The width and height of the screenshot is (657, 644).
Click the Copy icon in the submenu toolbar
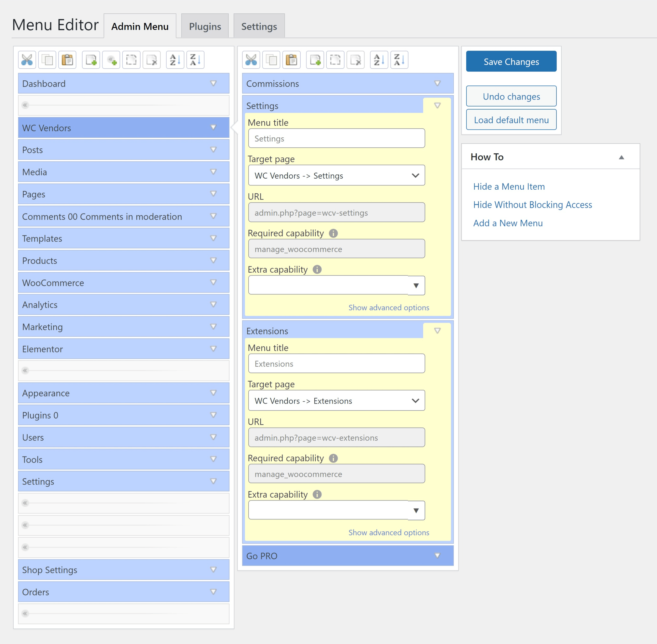271,60
